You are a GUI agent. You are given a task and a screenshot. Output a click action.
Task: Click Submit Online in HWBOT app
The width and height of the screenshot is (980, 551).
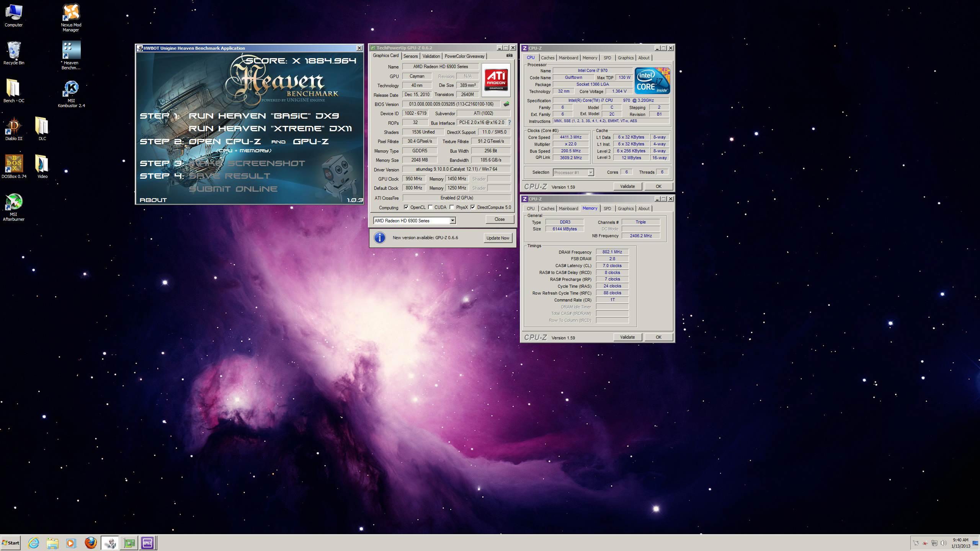pyautogui.click(x=233, y=189)
